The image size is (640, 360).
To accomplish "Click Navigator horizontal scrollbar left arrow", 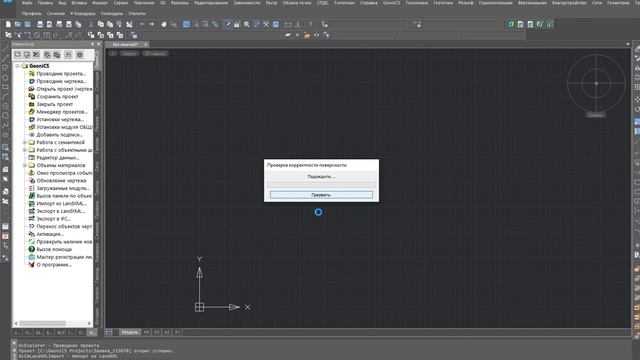I will [16, 323].
